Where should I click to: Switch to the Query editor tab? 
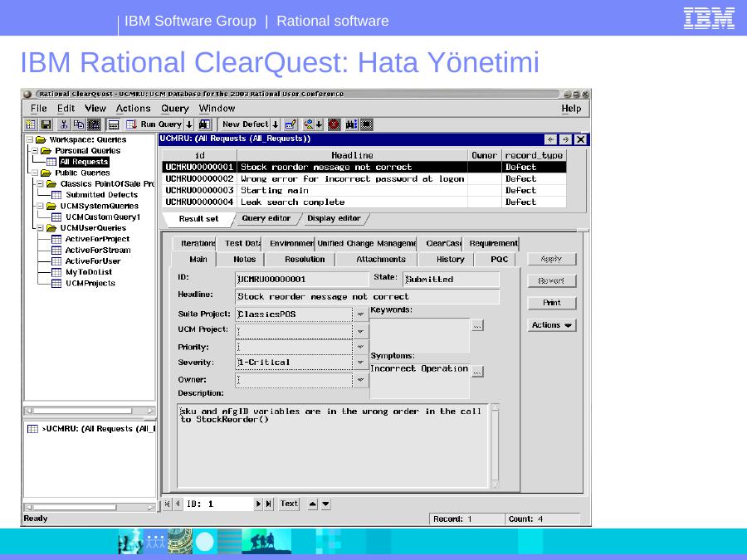tap(266, 218)
